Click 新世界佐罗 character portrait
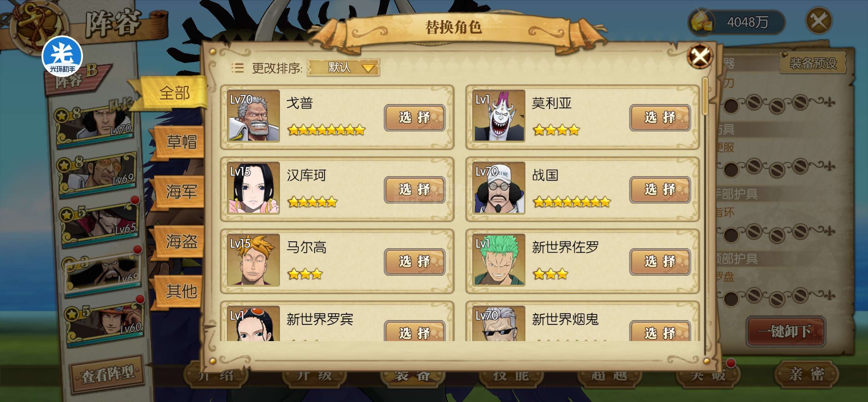This screenshot has height=402, width=868. [498, 260]
